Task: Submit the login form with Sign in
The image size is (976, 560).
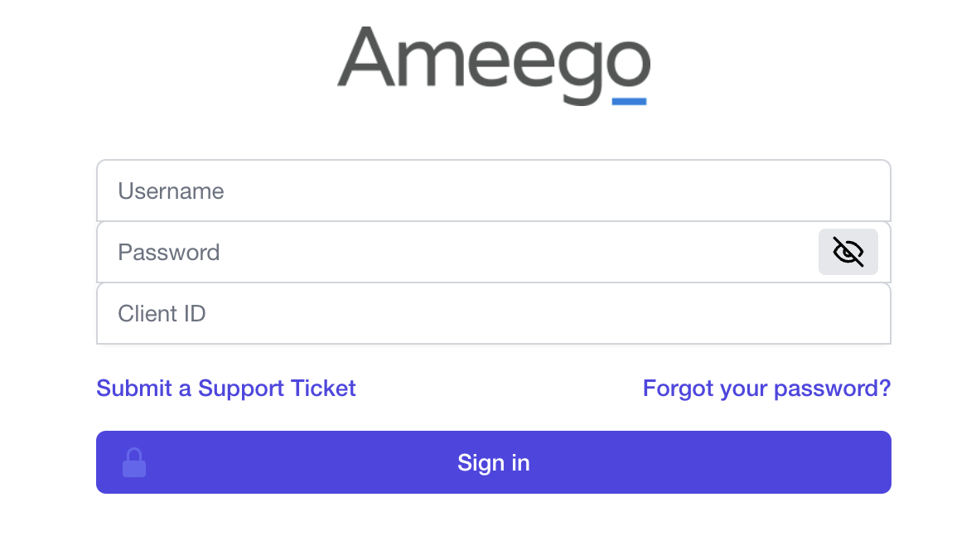Action: coord(493,462)
